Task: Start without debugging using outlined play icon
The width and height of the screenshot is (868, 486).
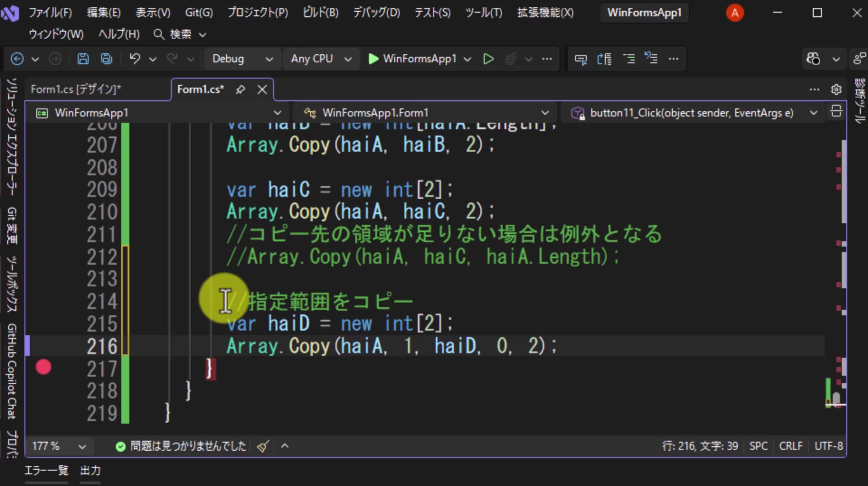Action: (488, 59)
